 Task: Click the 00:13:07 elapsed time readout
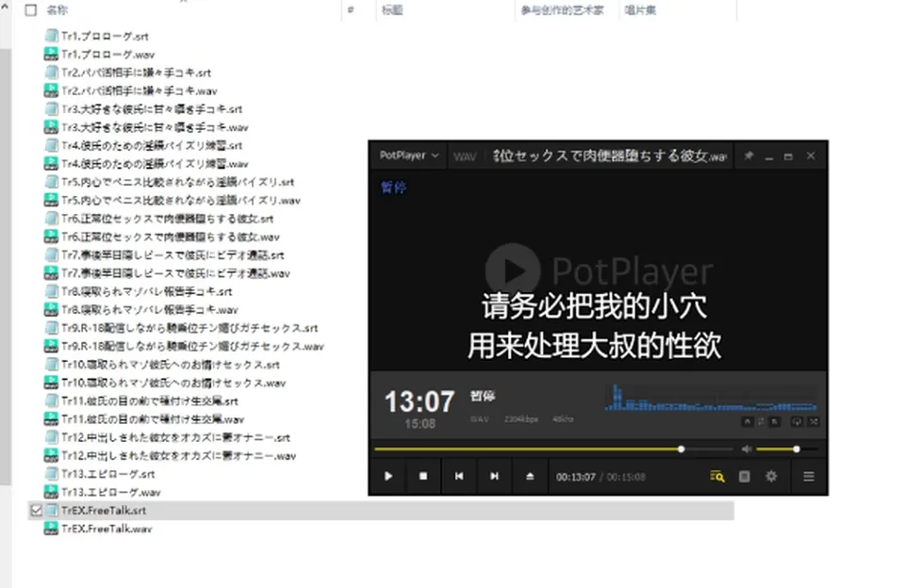coord(575,477)
